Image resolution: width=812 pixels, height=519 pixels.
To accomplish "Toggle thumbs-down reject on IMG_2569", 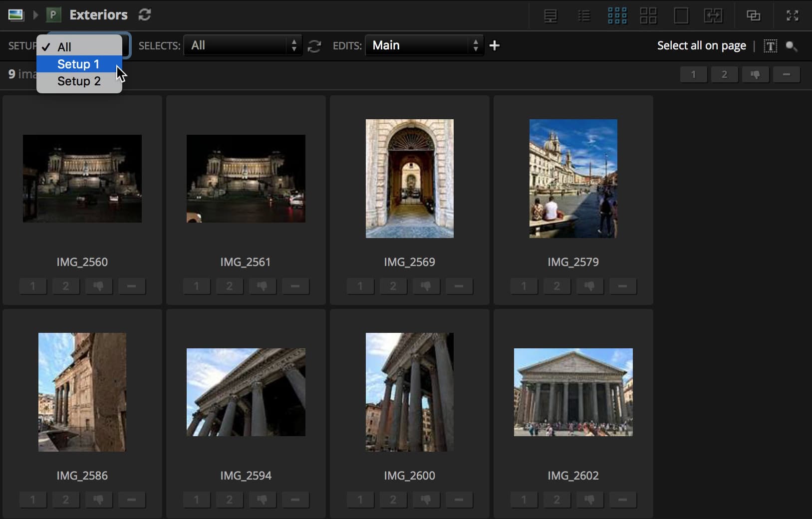I will click(426, 286).
